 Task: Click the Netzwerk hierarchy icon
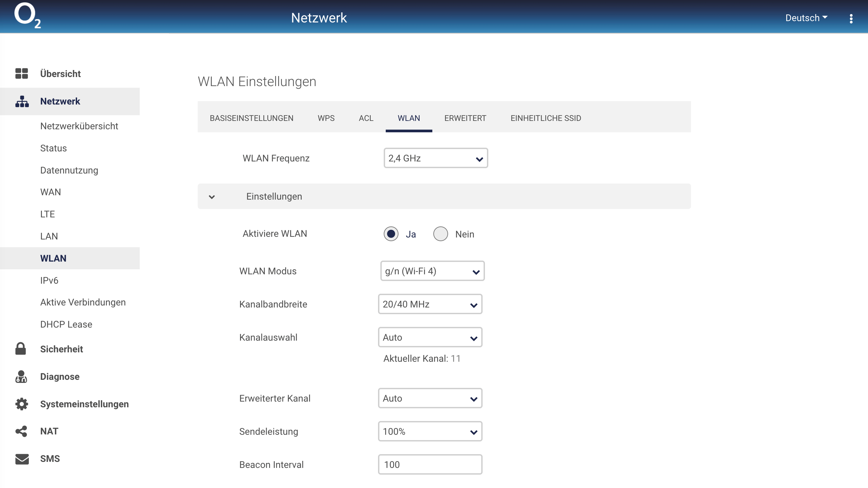pyautogui.click(x=21, y=101)
